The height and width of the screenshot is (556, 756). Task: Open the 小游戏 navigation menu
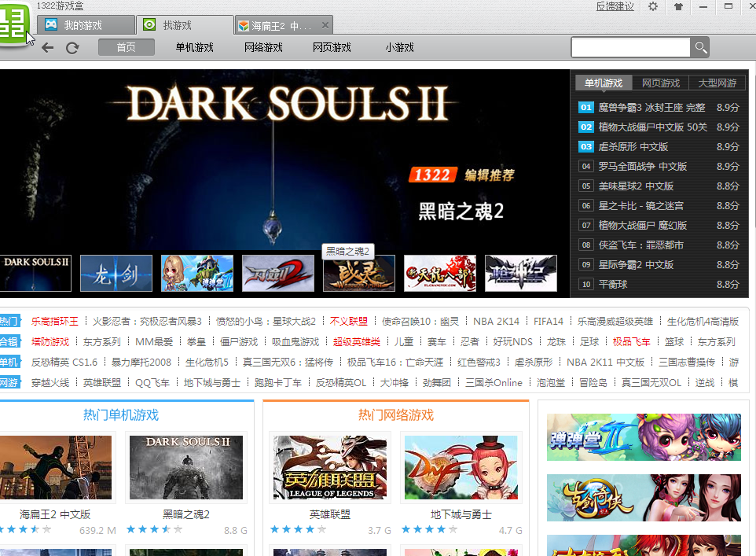[x=400, y=47]
